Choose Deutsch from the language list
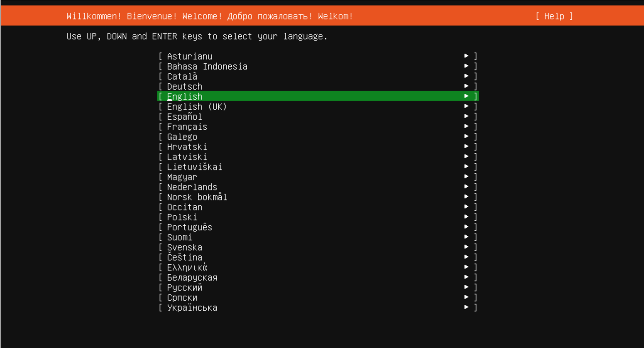The width and height of the screenshot is (644, 348). click(x=185, y=87)
